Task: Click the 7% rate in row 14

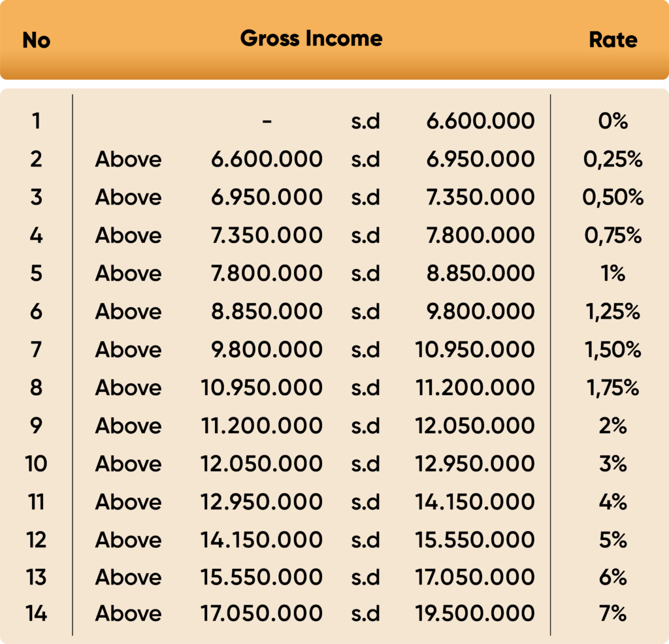Action: coord(613,614)
